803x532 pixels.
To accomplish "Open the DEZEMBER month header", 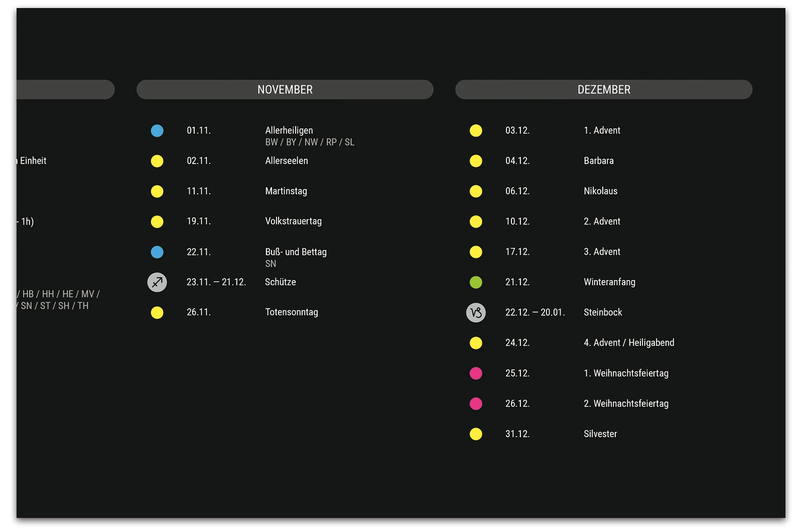I will [604, 90].
